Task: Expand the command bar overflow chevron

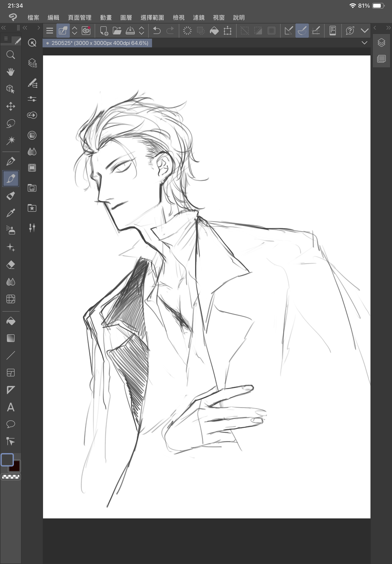Action: coord(365,31)
